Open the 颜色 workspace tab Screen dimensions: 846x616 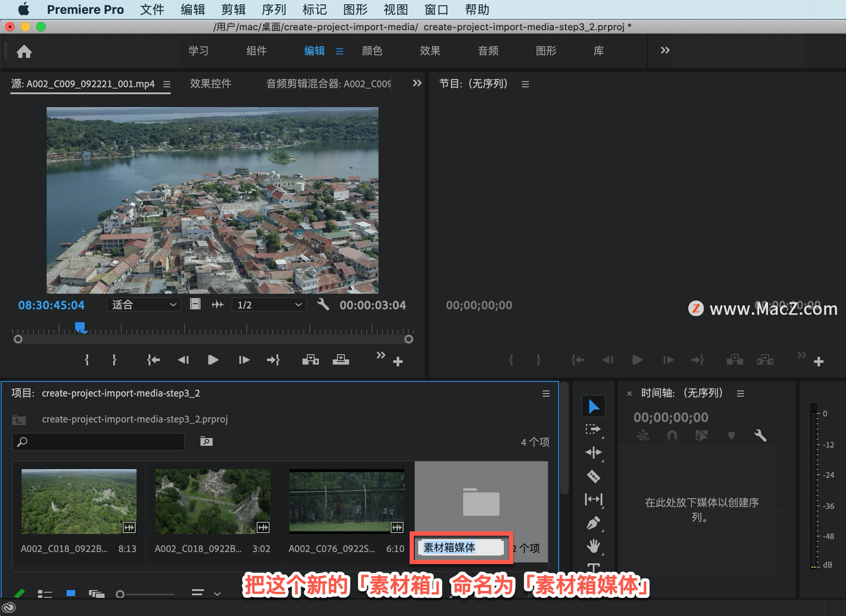372,51
